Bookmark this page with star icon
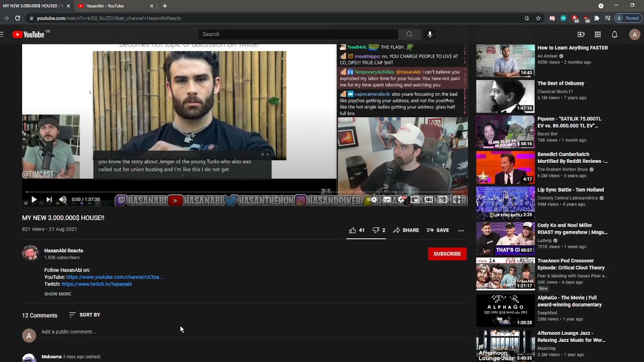Screen dimensions: 644x362 [538, 18]
